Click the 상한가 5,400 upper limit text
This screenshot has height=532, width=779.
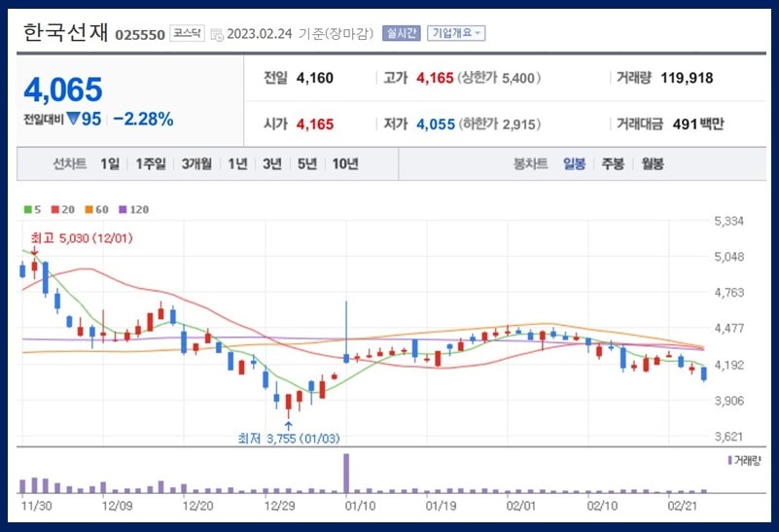(499, 78)
